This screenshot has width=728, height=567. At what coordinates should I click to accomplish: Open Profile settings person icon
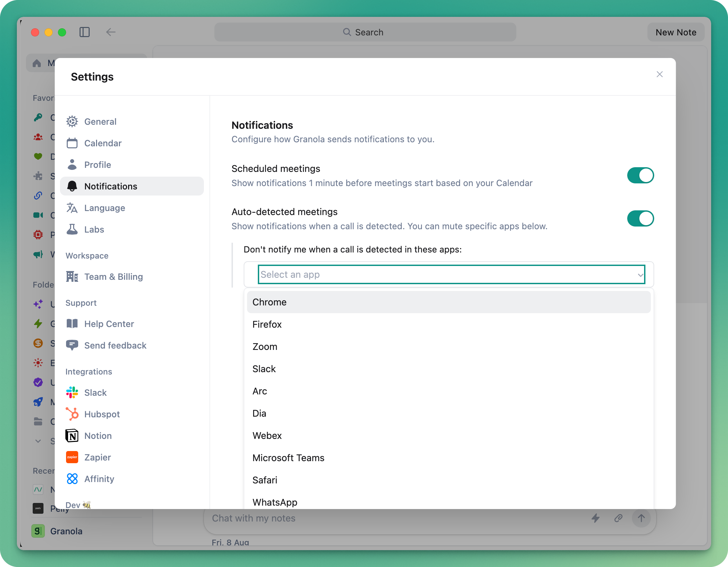(x=72, y=165)
